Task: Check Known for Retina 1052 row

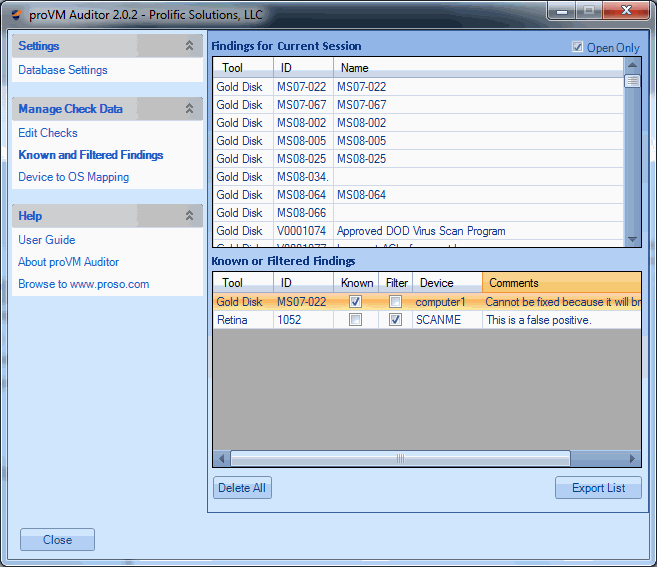Action: click(x=355, y=320)
